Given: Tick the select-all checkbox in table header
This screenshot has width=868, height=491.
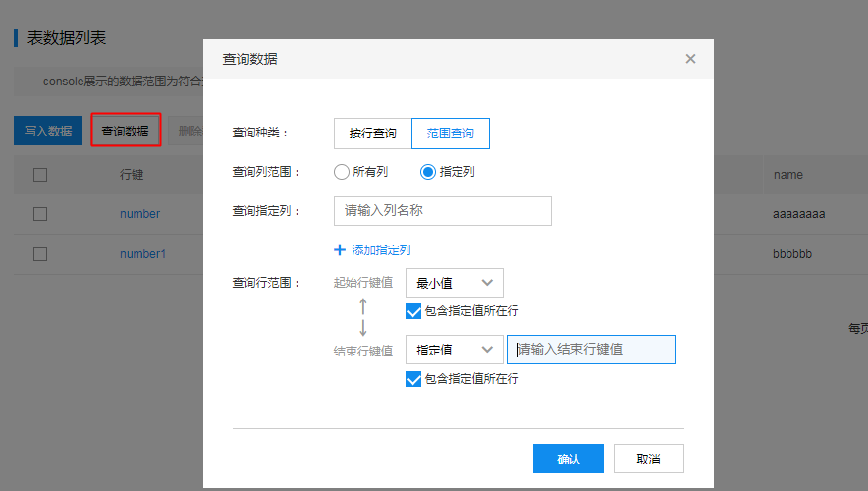Looking at the screenshot, I should pyautogui.click(x=40, y=175).
